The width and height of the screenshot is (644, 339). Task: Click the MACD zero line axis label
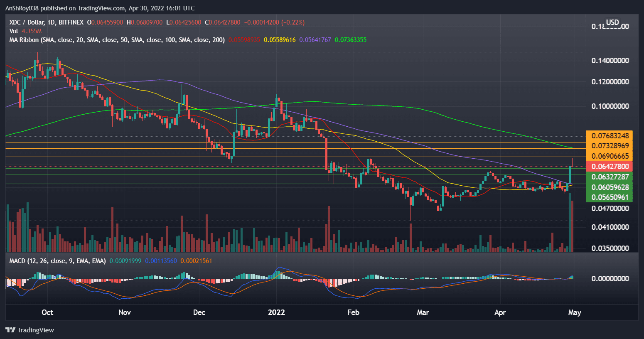610,278
